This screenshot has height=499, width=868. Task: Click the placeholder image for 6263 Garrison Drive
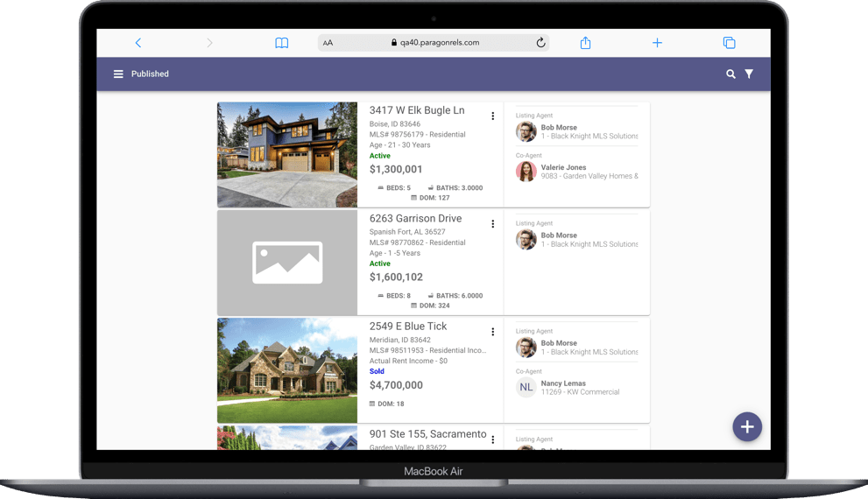point(287,263)
